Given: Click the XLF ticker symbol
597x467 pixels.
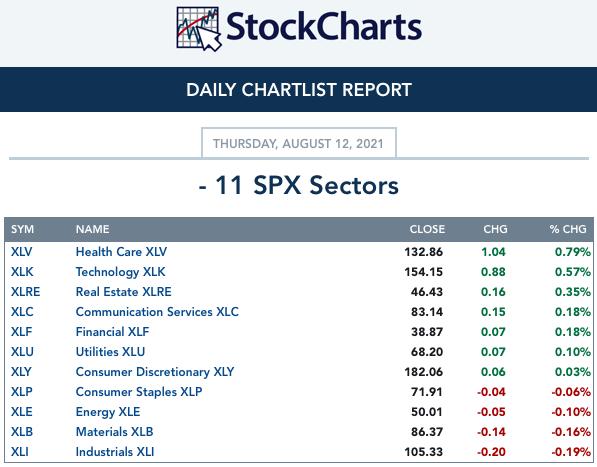Looking at the screenshot, I should click(x=21, y=332).
